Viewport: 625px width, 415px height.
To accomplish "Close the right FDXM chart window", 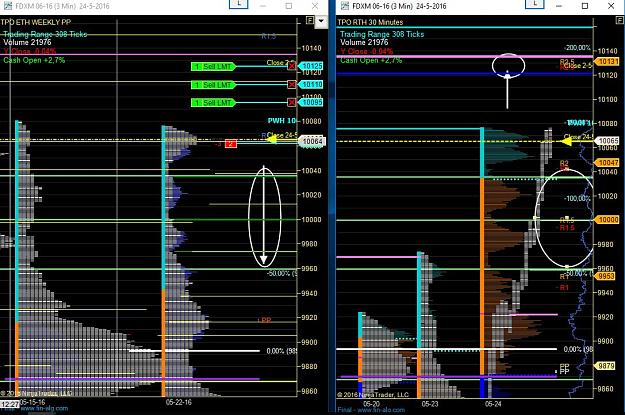I will pyautogui.click(x=611, y=6).
